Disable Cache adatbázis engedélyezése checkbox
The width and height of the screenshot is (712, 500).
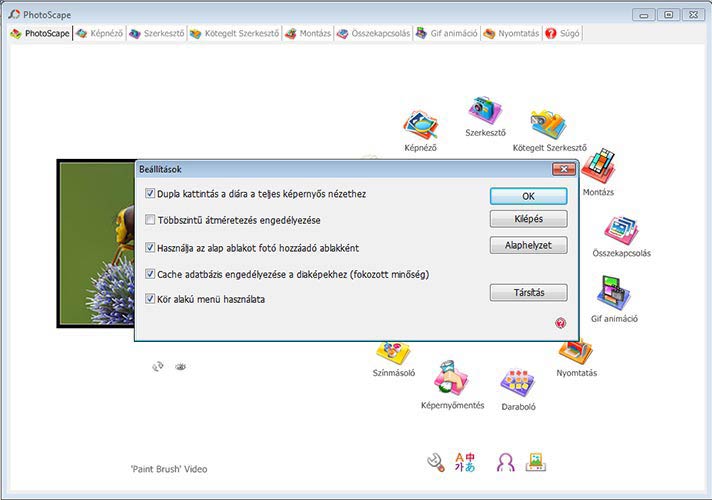[151, 273]
